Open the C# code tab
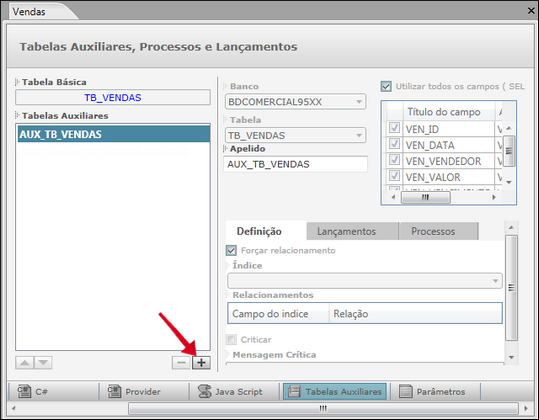Image resolution: width=539 pixels, height=420 pixels. tap(53, 391)
